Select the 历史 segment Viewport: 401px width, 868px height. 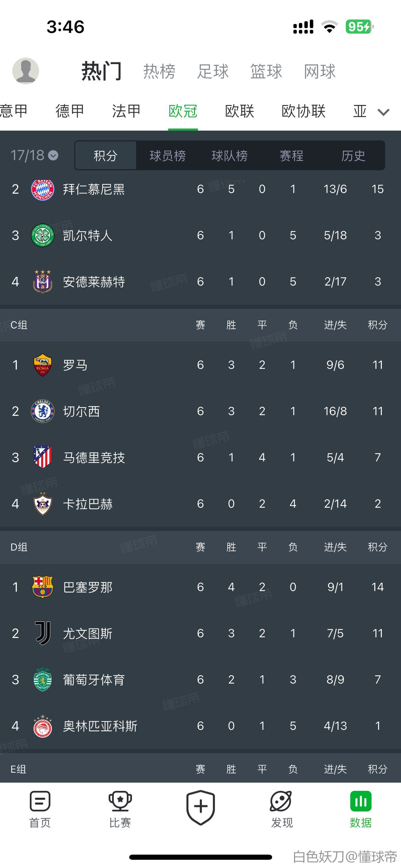353,156
